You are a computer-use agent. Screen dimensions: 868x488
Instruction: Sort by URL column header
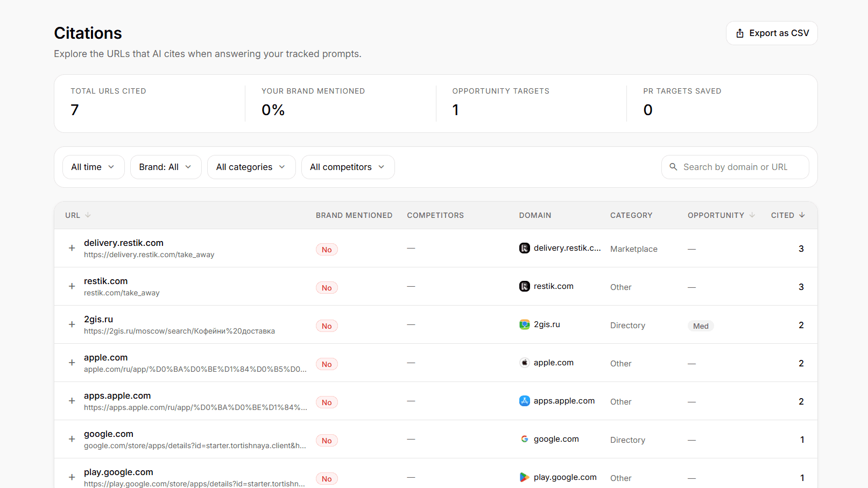(78, 215)
